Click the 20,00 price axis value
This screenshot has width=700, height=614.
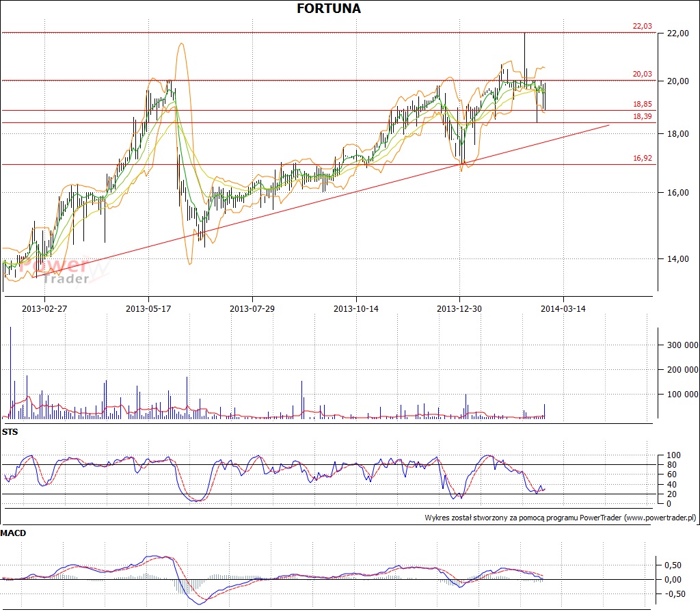coord(677,81)
